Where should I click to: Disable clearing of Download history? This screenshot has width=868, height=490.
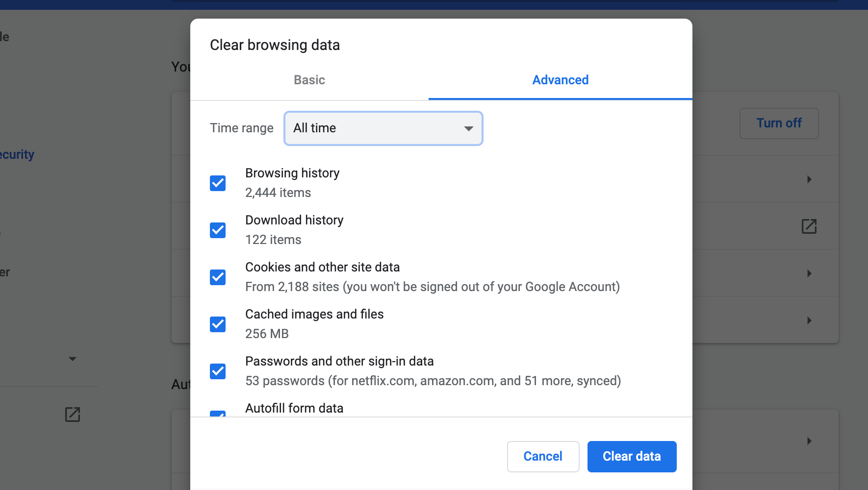[217, 230]
